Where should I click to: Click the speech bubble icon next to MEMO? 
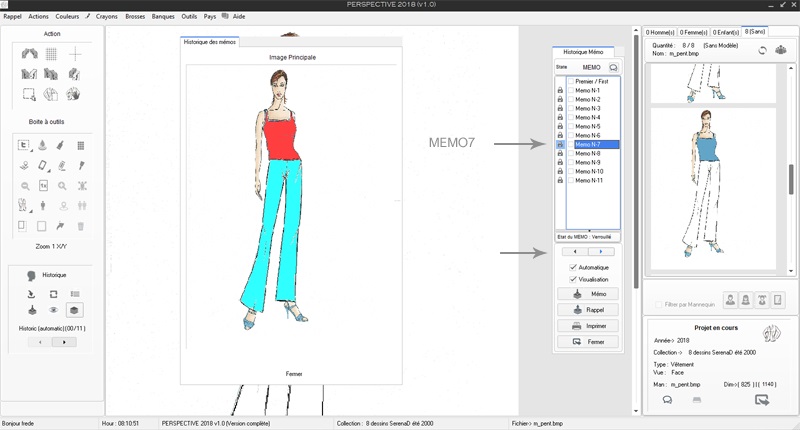tap(613, 67)
